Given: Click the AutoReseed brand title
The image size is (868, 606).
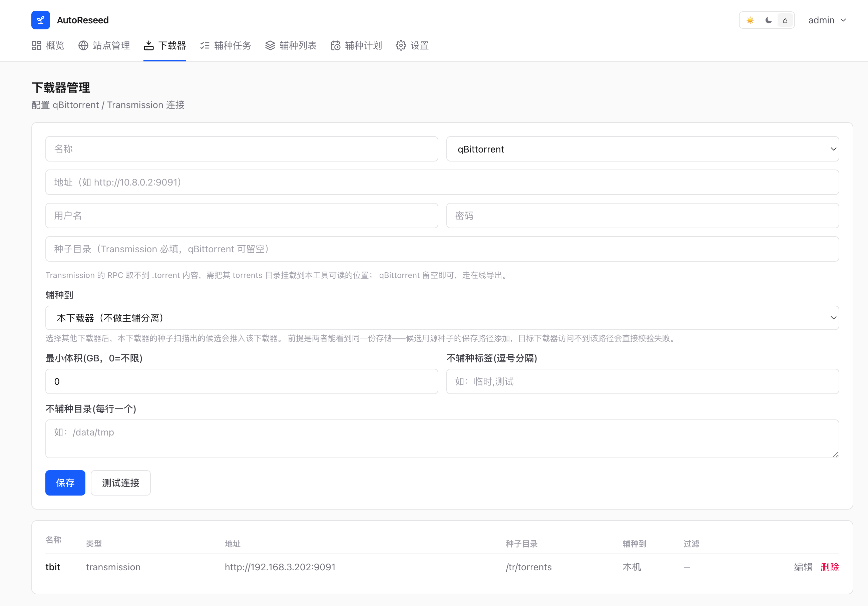Looking at the screenshot, I should point(83,20).
